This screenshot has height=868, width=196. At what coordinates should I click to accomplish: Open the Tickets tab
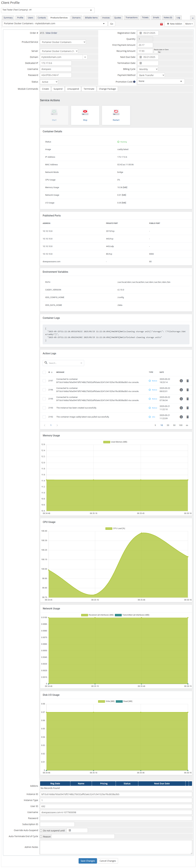click(145, 18)
